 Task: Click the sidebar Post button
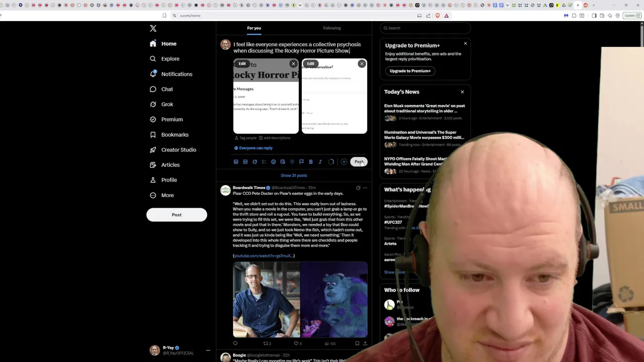177,215
